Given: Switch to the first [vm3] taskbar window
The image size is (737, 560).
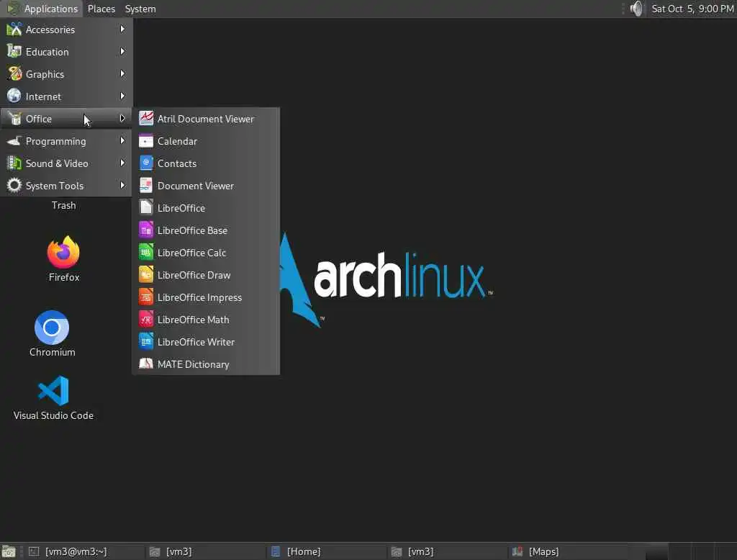Looking at the screenshot, I should (206, 551).
